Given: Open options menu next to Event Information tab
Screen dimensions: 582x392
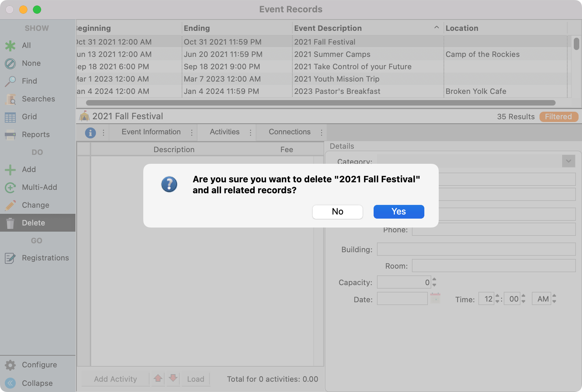Looking at the screenshot, I should coord(192,132).
